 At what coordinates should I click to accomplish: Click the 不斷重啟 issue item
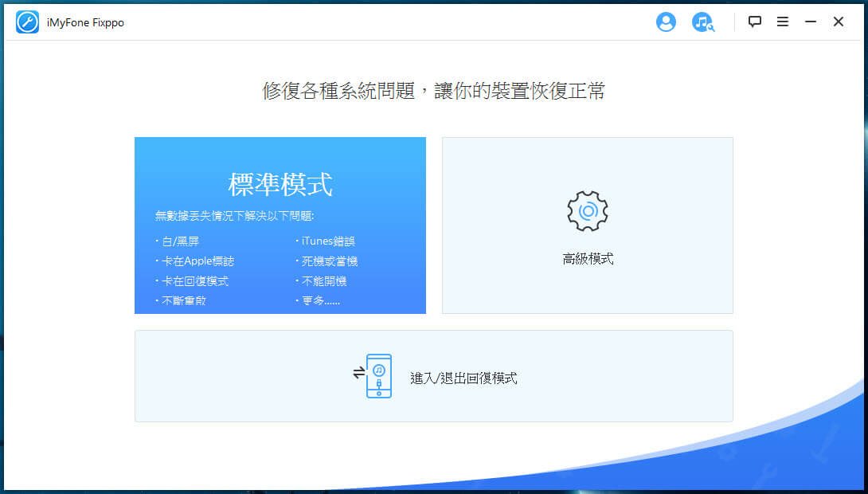click(184, 301)
